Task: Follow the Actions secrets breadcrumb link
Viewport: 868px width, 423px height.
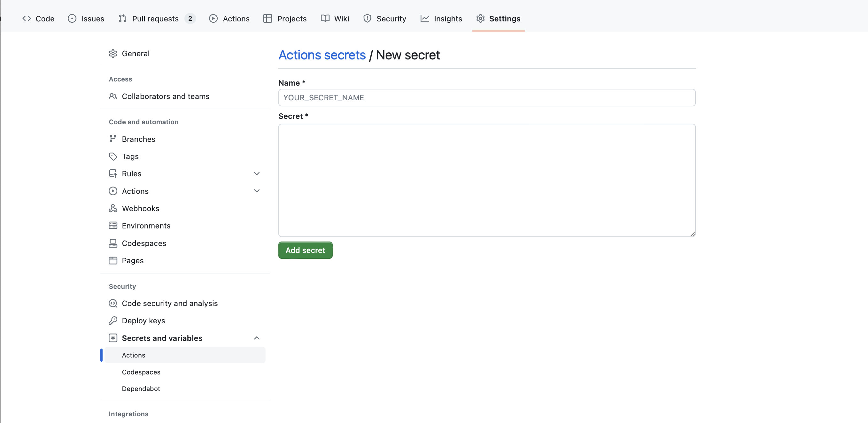Action: 322,55
